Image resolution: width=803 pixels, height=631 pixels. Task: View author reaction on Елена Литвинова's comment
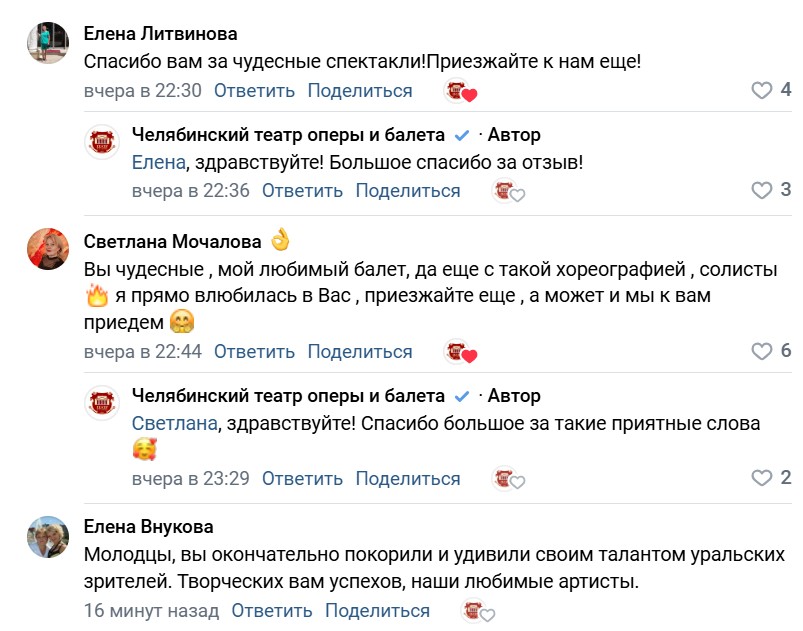(460, 91)
